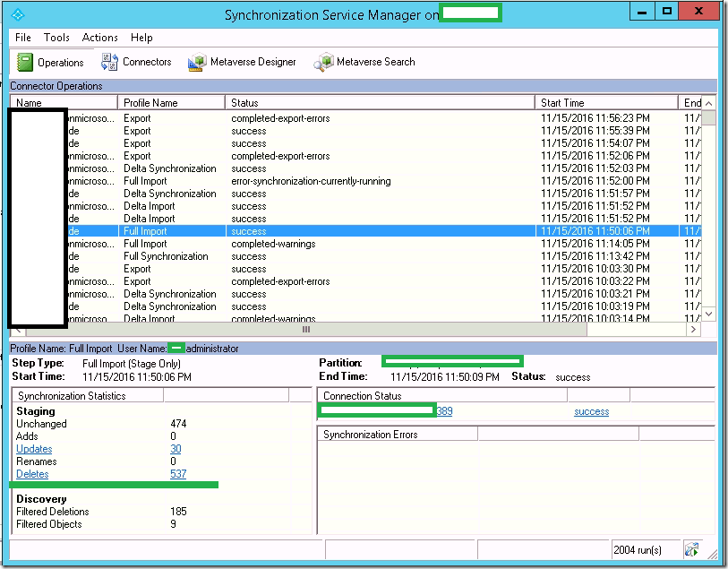The width and height of the screenshot is (728, 569).
Task: Click the Unchanged value 474
Action: 178,424
